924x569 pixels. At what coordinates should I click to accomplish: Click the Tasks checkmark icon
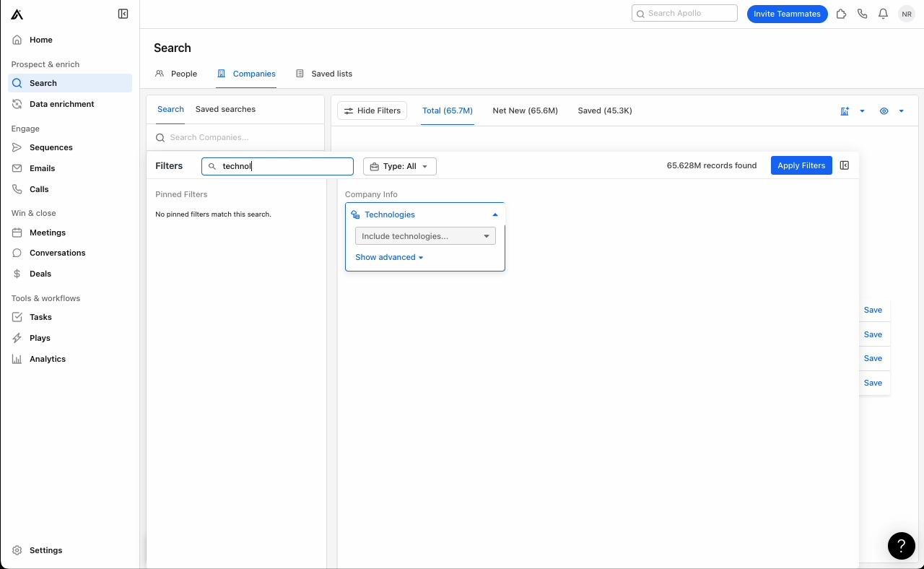tap(17, 317)
